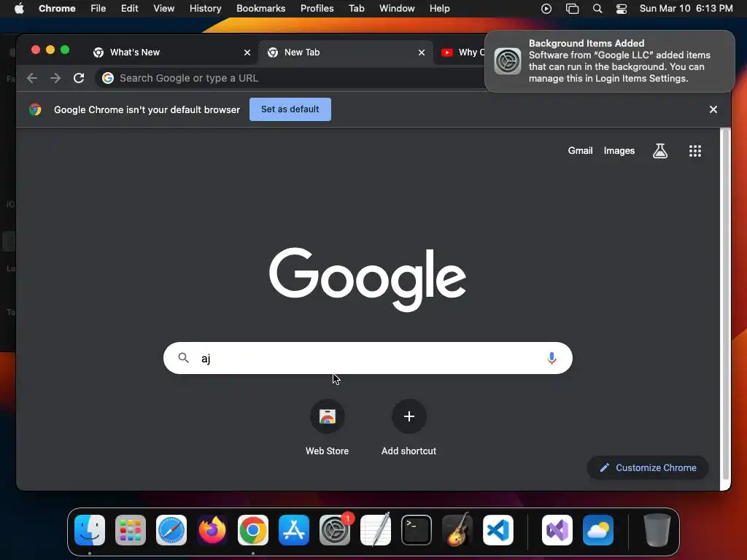Focus the Search Google or type a URL bar
The height and width of the screenshot is (560, 747).
tap(290, 78)
